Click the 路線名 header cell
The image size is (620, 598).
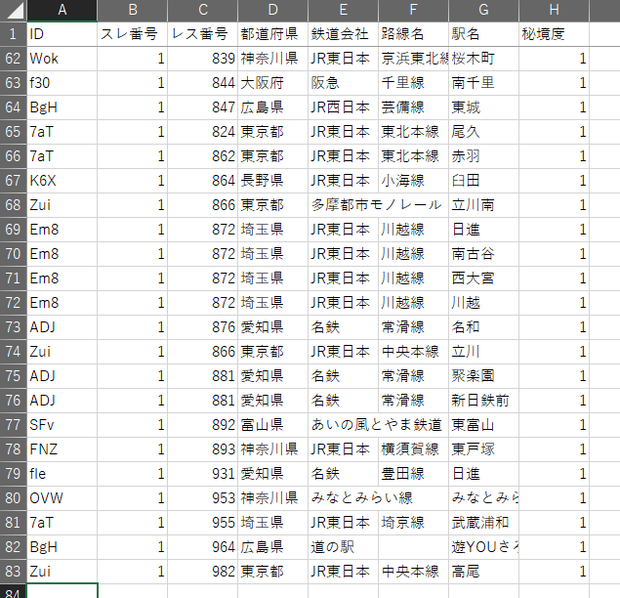(x=414, y=34)
